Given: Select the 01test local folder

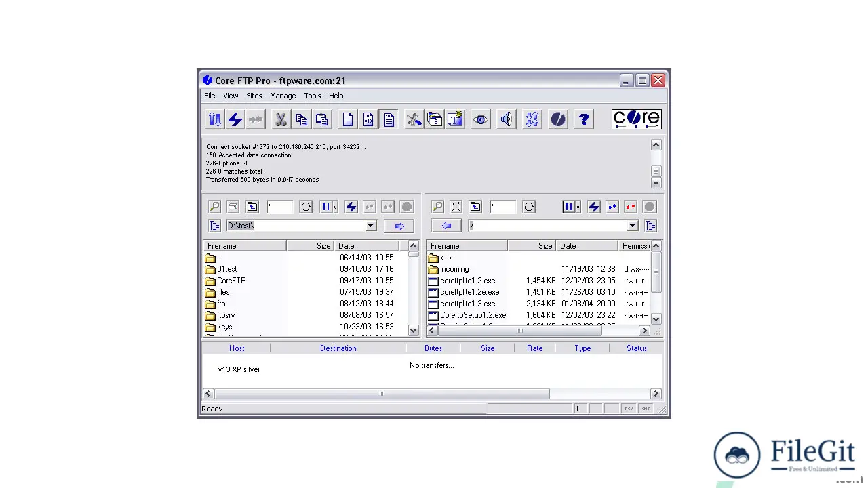Looking at the screenshot, I should [226, 269].
